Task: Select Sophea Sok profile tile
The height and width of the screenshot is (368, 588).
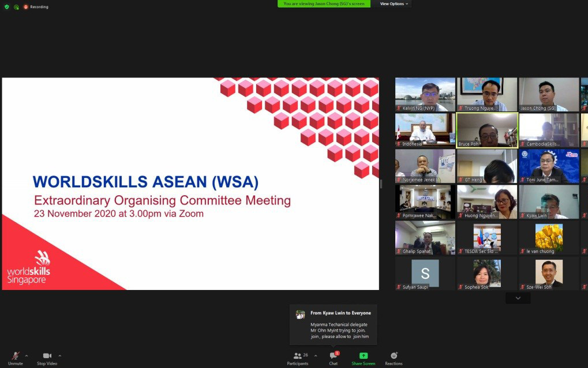Action: tap(487, 273)
